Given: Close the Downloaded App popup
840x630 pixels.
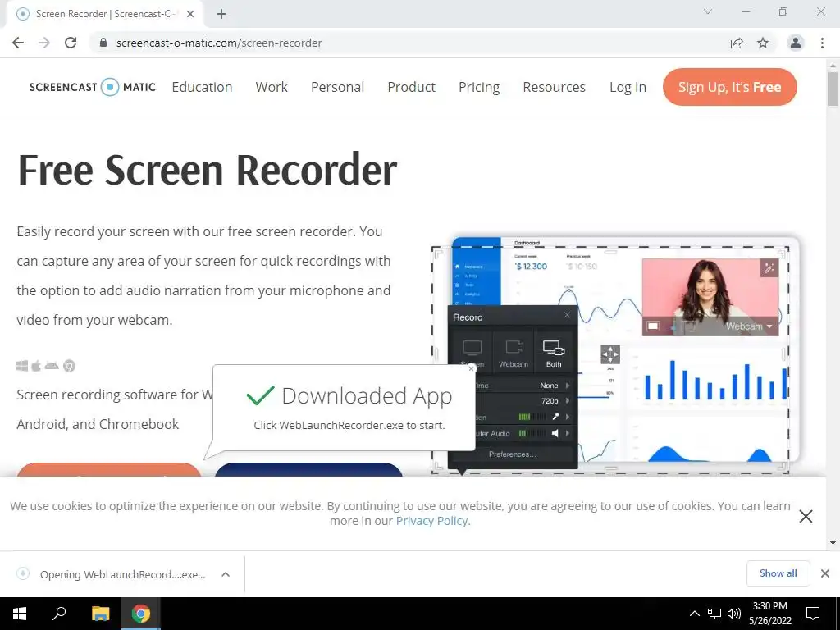Looking at the screenshot, I should point(472,368).
